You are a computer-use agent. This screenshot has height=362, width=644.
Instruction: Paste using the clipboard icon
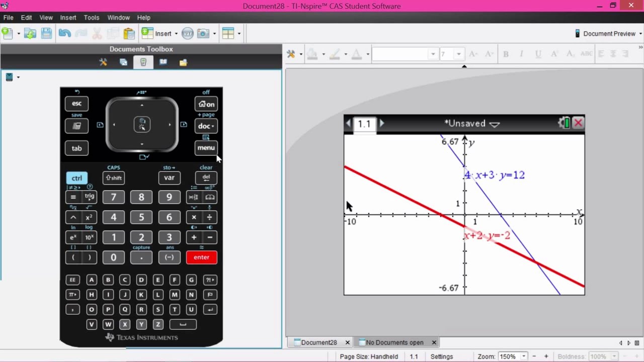[x=129, y=33]
